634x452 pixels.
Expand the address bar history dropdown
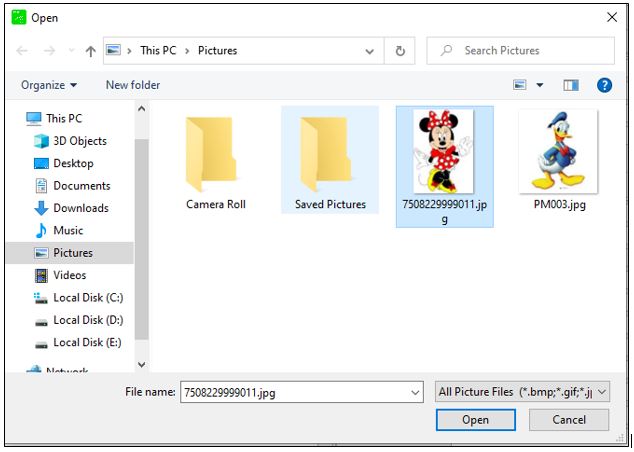click(369, 51)
